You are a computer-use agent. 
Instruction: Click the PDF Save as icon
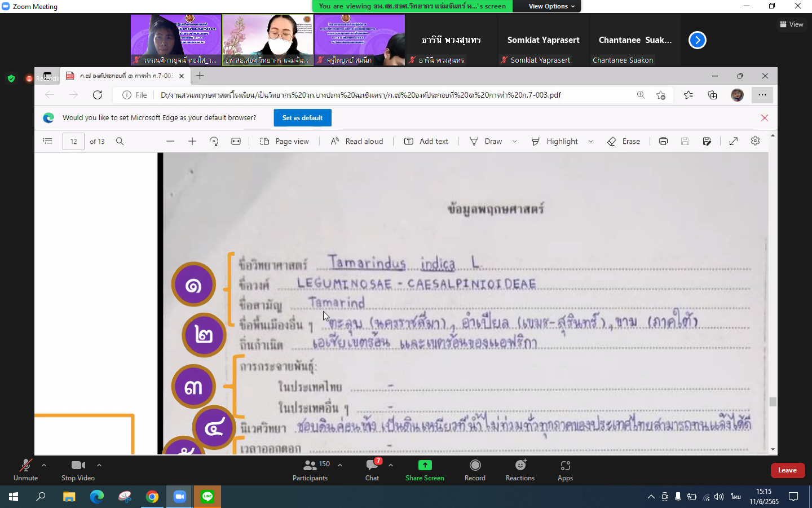(x=707, y=141)
